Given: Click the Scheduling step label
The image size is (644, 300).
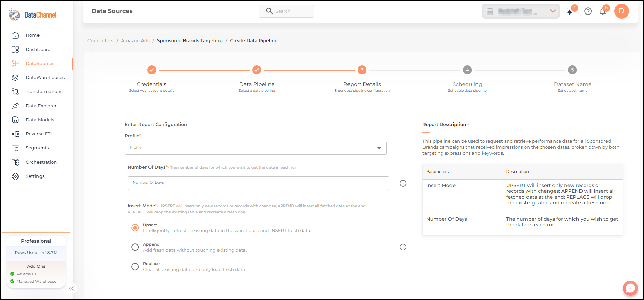Looking at the screenshot, I should [x=467, y=84].
